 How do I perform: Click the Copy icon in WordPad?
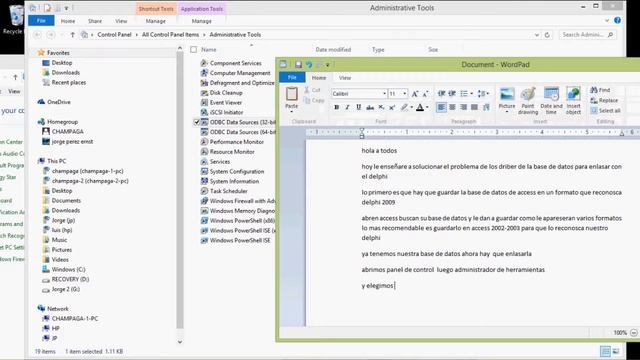307,100
